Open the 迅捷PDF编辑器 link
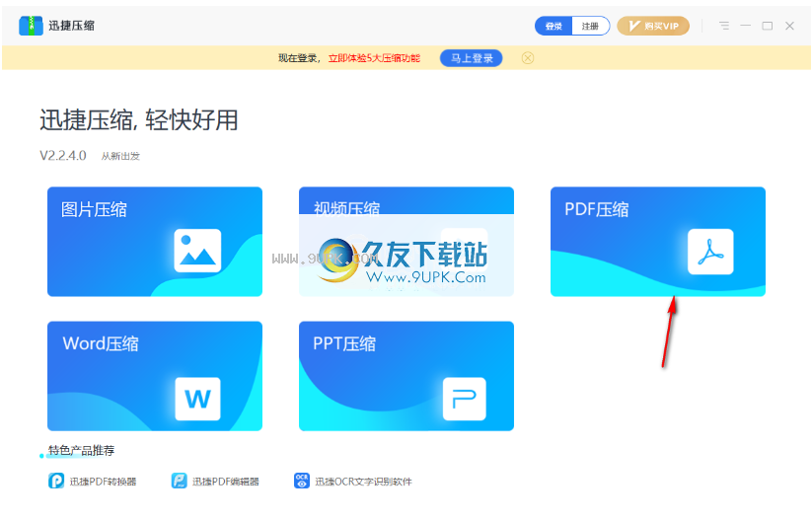Image resolution: width=812 pixels, height=522 pixels. [226, 482]
